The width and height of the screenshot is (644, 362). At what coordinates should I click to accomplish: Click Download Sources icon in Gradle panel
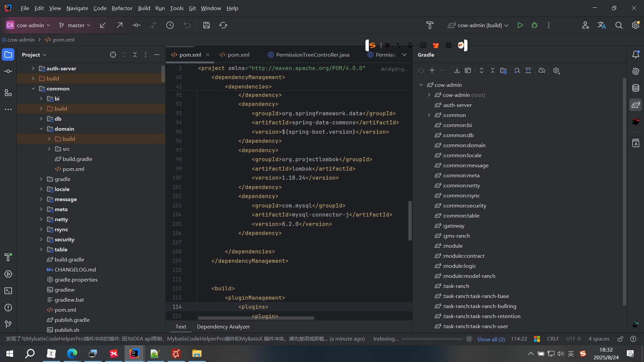[457, 70]
